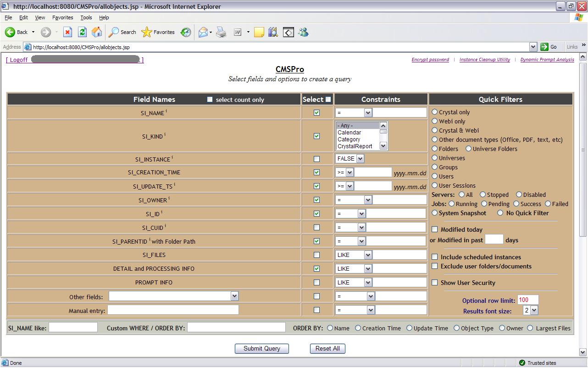Open the History toolbar icon
The width and height of the screenshot is (588, 368).
click(186, 32)
